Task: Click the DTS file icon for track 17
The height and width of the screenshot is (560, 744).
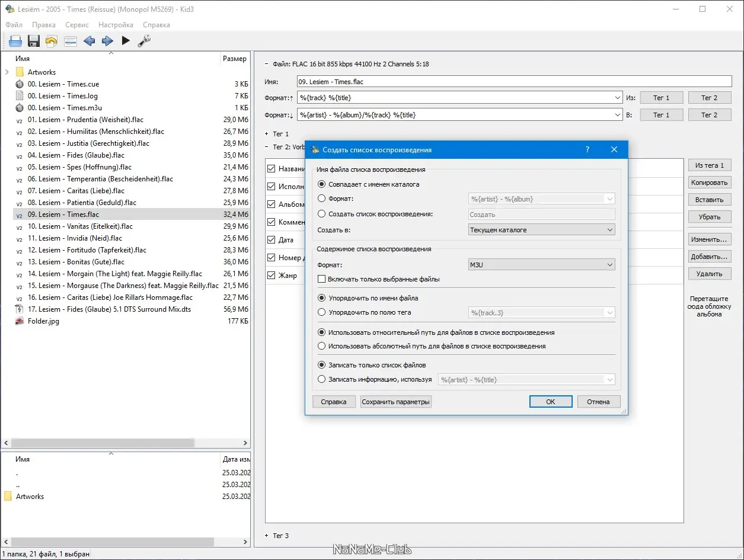Action: tap(20, 309)
